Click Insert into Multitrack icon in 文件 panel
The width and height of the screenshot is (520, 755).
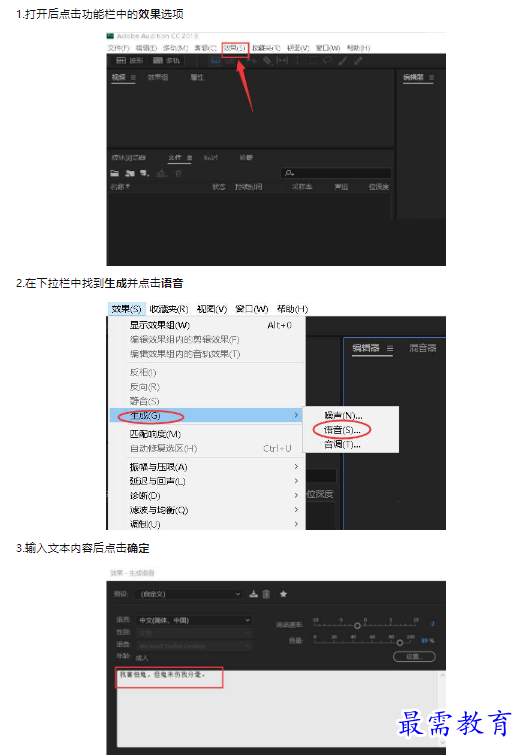[x=162, y=173]
